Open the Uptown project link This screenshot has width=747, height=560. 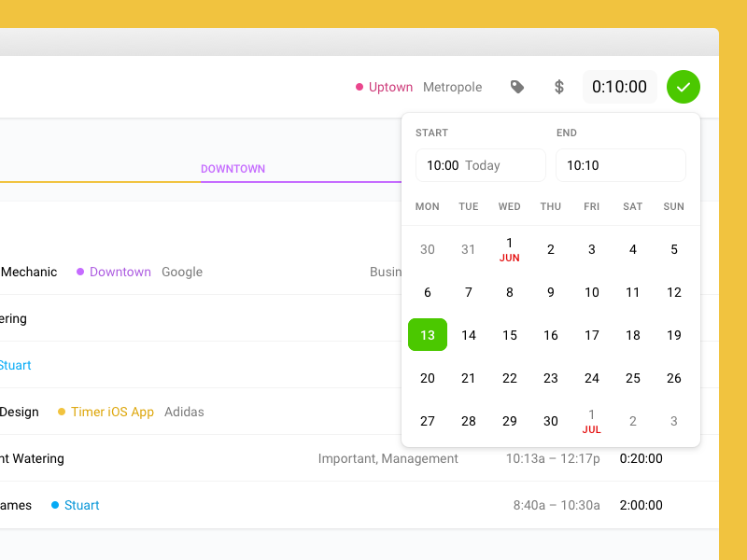pos(390,88)
